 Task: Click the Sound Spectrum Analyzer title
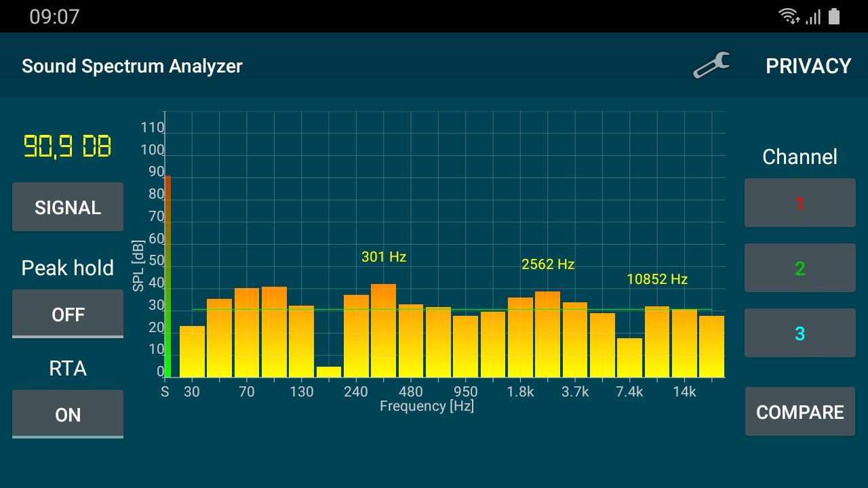coord(132,66)
